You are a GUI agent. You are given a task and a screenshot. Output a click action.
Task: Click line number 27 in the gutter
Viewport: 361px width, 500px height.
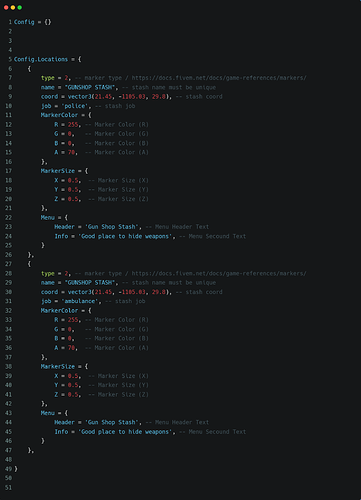(x=8, y=264)
